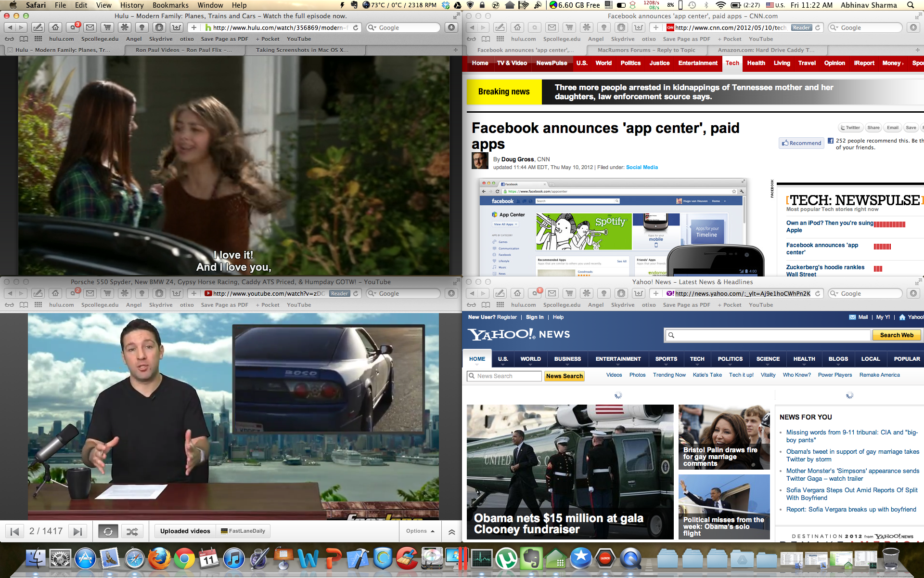Switch to MacRumors Forums tab in the CNN window

[647, 50]
